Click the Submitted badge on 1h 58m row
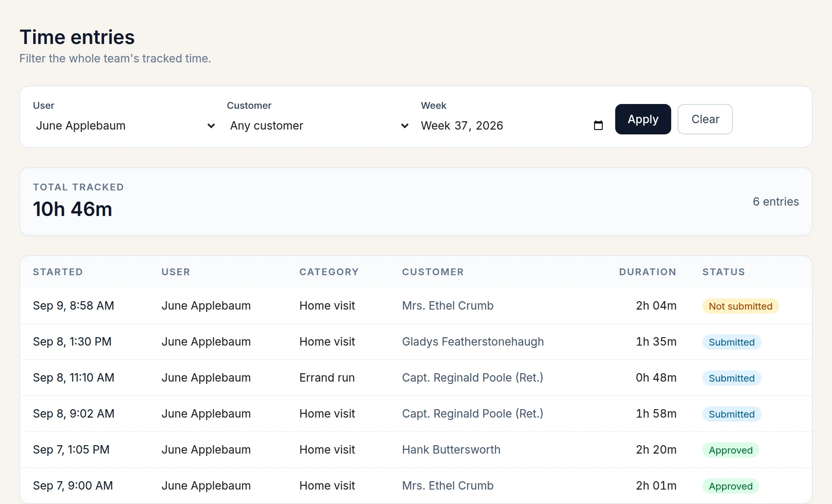832x504 pixels. tap(732, 414)
